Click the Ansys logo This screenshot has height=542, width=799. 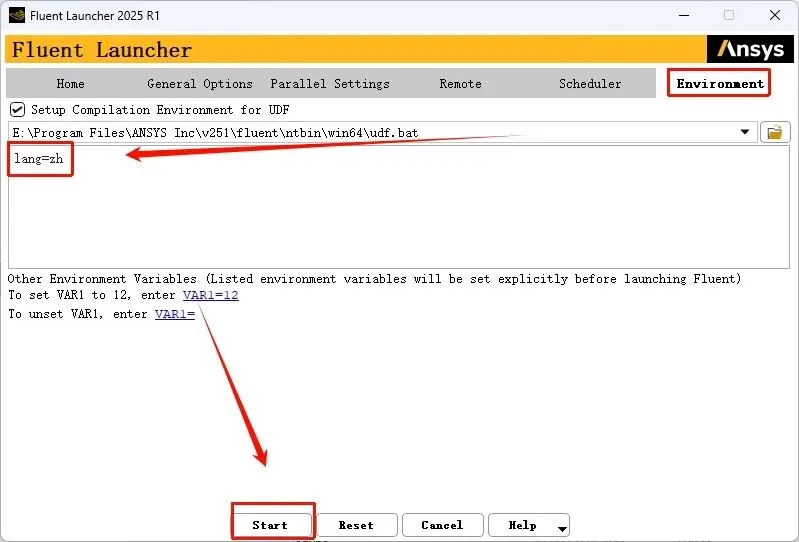tap(750, 49)
